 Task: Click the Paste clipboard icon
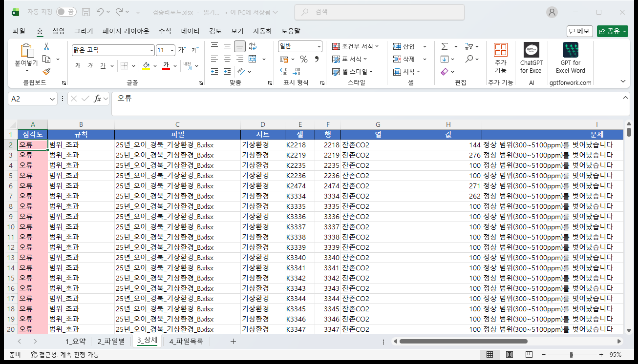[26, 51]
